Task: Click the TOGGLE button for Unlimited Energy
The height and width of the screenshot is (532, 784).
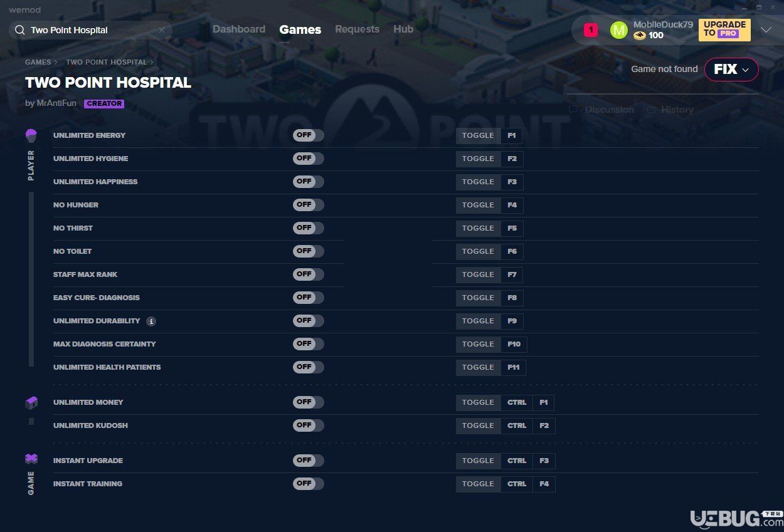Action: coord(478,135)
